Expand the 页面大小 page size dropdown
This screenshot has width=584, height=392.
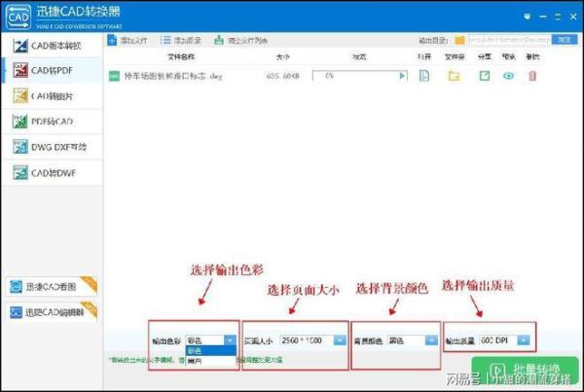click(x=339, y=340)
